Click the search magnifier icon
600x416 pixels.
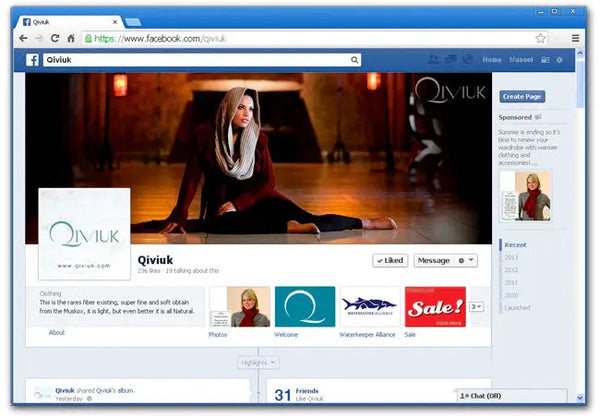355,60
